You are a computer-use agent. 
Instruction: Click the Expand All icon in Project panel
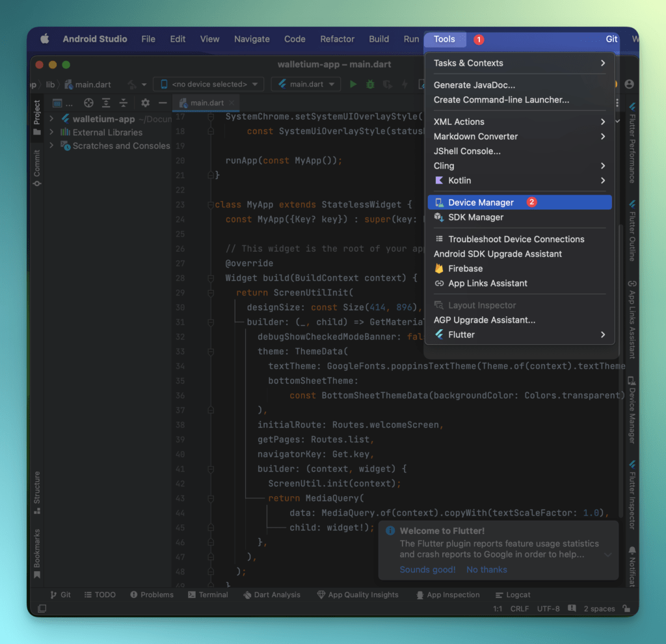click(x=106, y=103)
